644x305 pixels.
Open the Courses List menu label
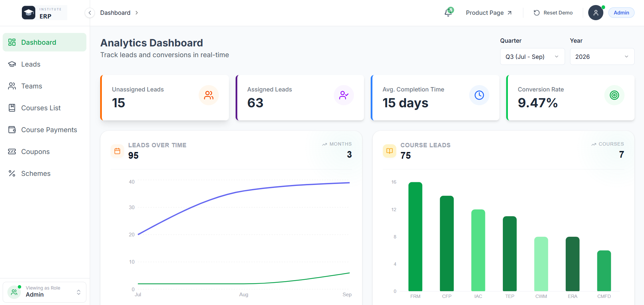click(x=41, y=108)
